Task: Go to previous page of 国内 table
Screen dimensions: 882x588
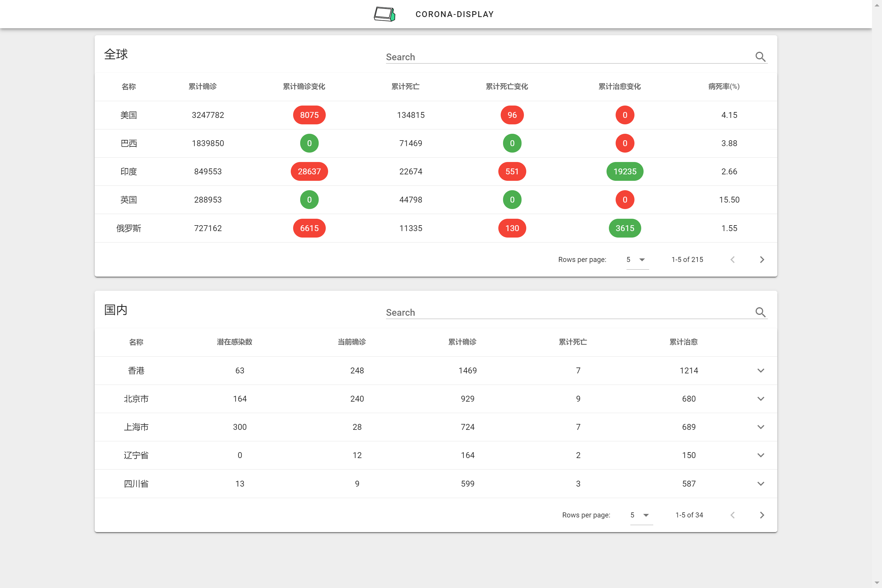Action: tap(732, 515)
